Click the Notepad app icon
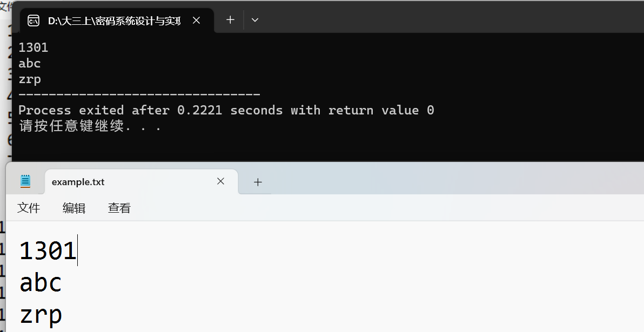Viewport: 644px width, 332px height. click(x=25, y=181)
